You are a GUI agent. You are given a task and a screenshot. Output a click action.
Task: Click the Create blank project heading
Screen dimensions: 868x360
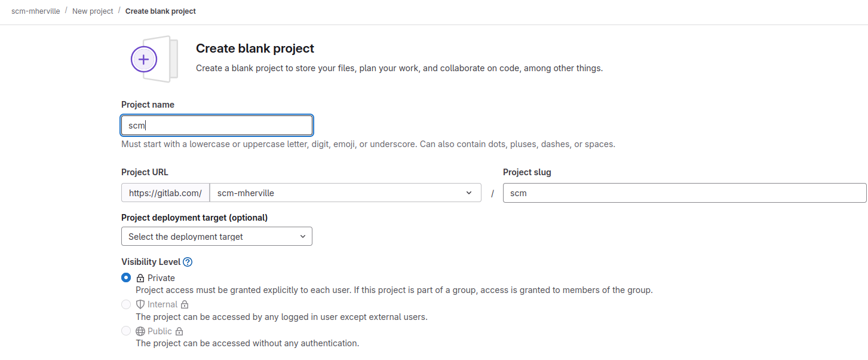click(x=255, y=48)
